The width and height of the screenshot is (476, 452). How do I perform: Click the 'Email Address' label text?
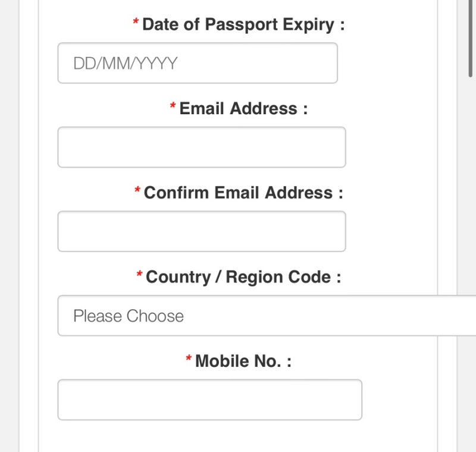(x=243, y=109)
